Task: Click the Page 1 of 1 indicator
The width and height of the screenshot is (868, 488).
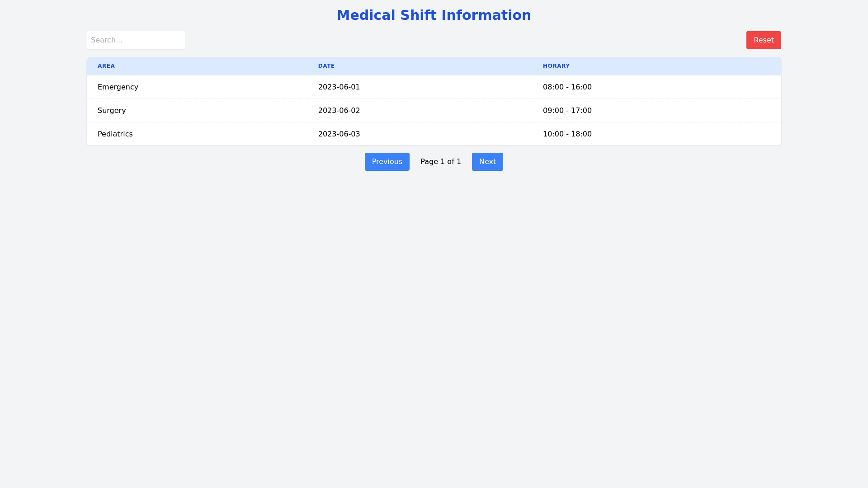Action: click(x=440, y=162)
